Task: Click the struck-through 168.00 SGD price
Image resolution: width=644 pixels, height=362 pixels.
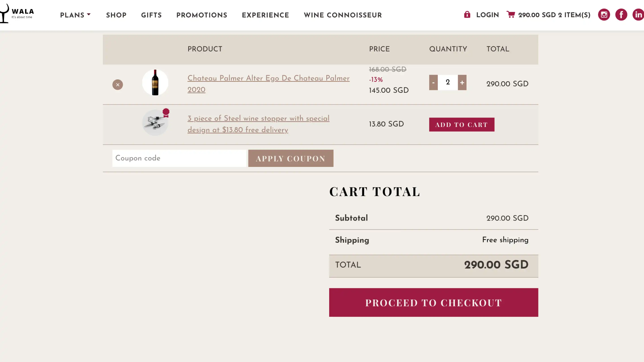Action: pos(388,69)
